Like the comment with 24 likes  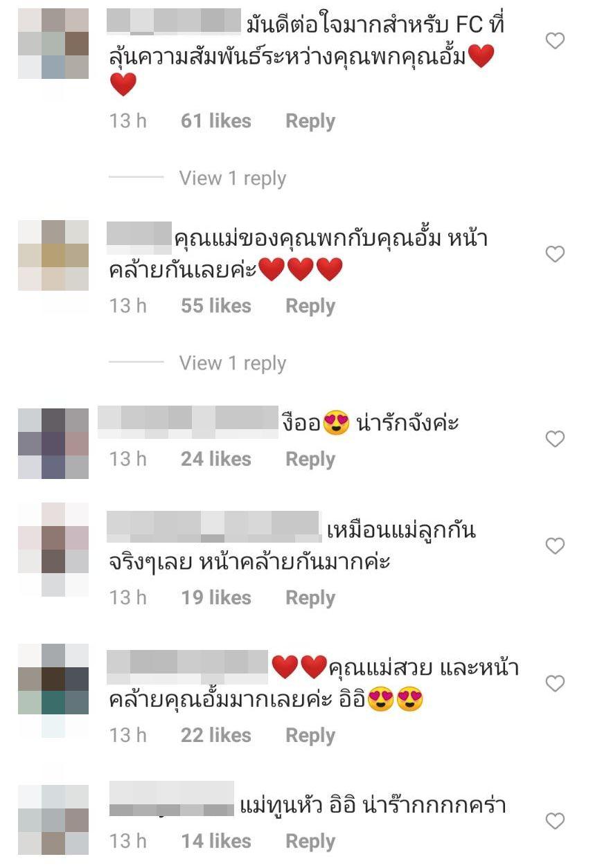point(555,439)
